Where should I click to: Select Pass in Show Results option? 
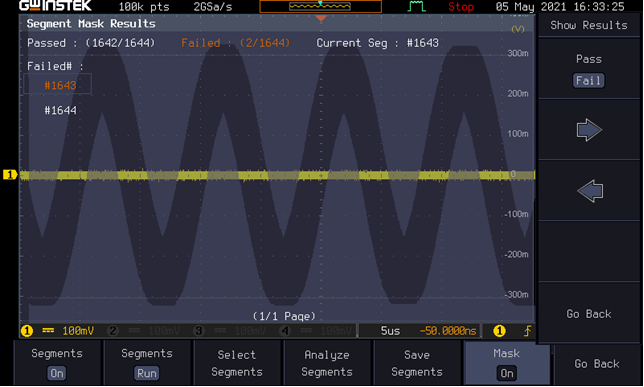click(589, 59)
